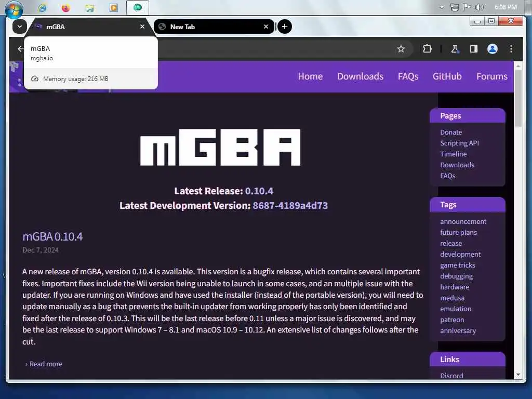The height and width of the screenshot is (399, 532).
Task: Select the development tag
Action: click(460, 254)
